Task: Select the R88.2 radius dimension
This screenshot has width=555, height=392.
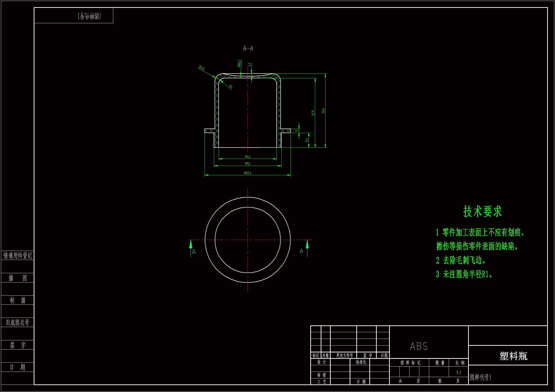Action: [239, 64]
